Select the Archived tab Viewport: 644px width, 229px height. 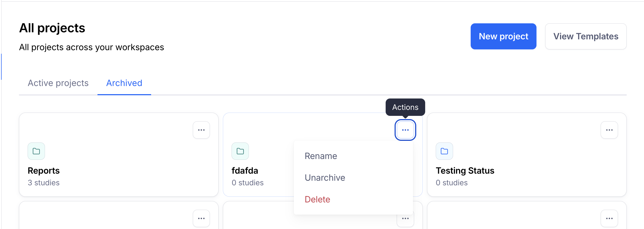click(124, 83)
